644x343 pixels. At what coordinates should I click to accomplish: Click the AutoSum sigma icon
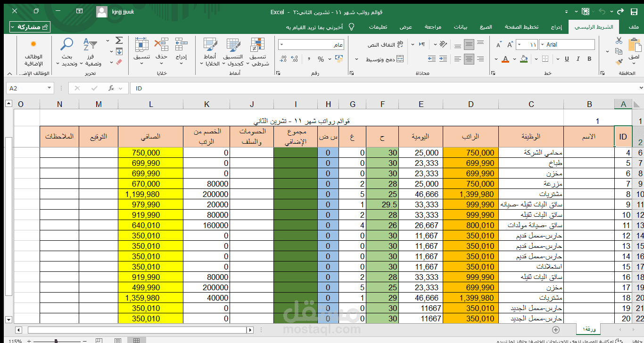119,41
